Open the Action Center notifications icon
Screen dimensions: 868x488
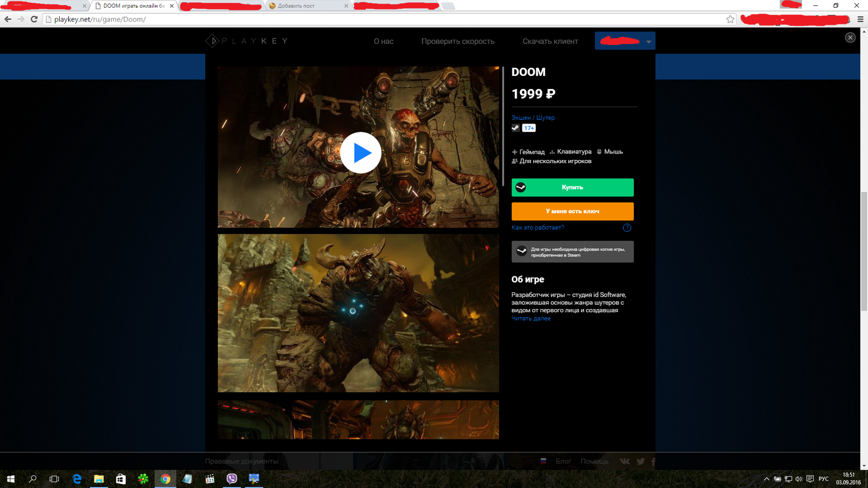[x=810, y=479]
